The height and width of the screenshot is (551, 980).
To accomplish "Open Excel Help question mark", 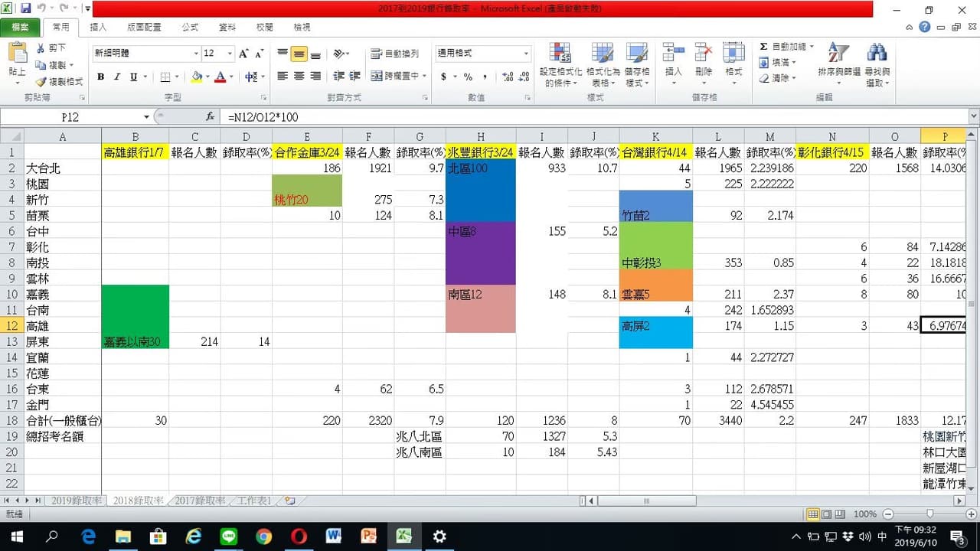I will click(925, 28).
